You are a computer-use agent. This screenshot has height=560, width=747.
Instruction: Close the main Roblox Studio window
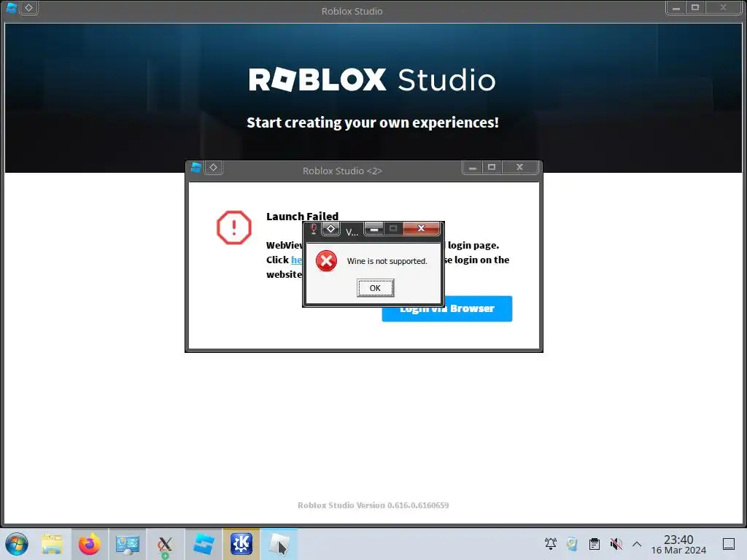pos(723,7)
